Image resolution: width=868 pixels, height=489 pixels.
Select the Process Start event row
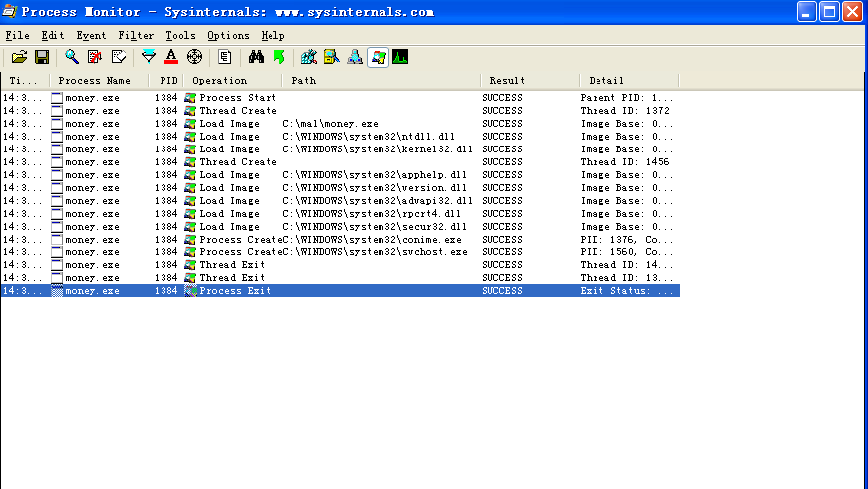click(340, 98)
